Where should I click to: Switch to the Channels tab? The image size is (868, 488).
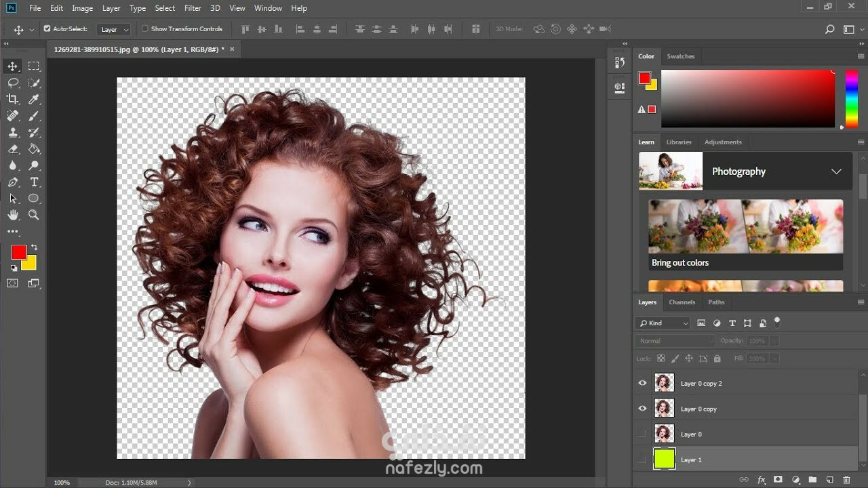tap(682, 302)
